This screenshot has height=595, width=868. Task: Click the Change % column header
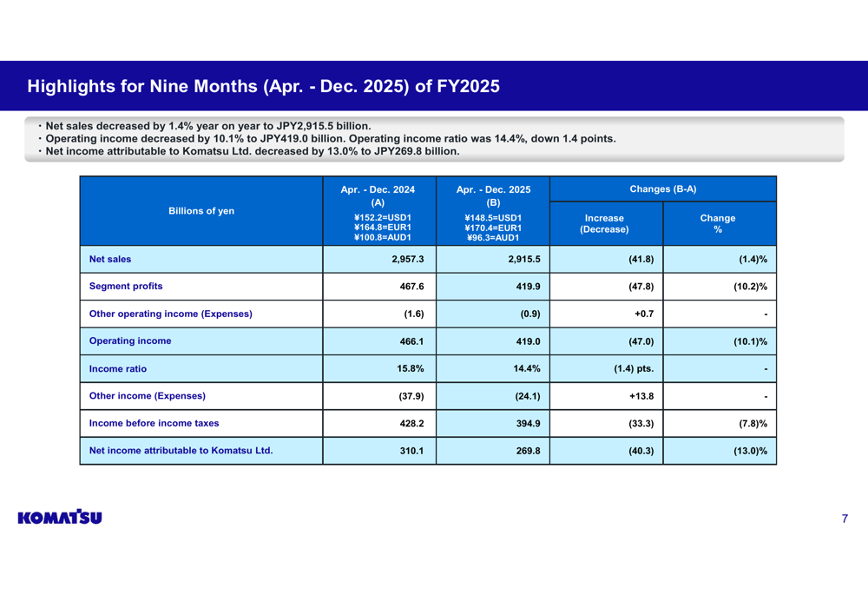718,224
